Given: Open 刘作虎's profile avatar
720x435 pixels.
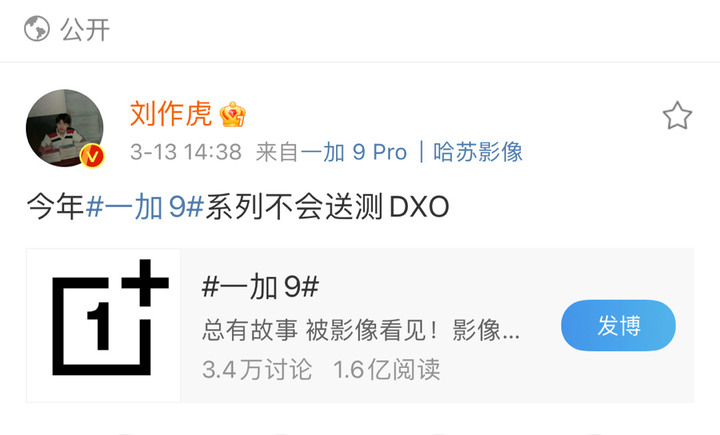Looking at the screenshot, I should point(65,128).
